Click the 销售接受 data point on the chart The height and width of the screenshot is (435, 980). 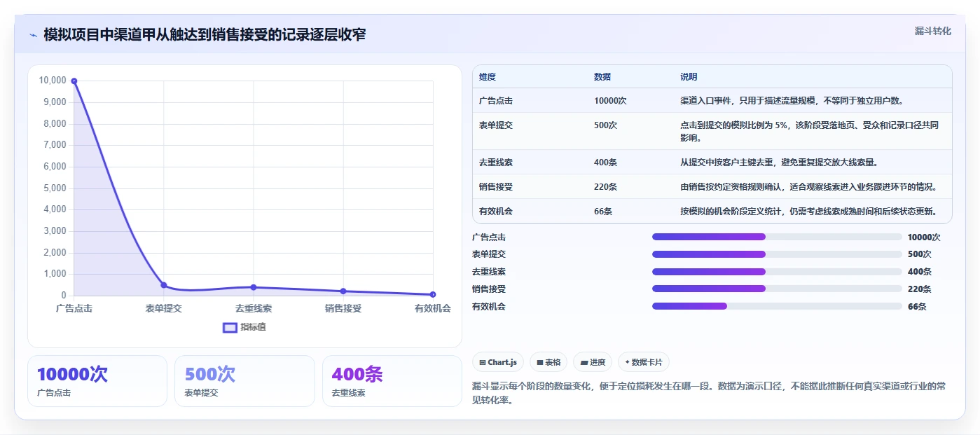[343, 291]
